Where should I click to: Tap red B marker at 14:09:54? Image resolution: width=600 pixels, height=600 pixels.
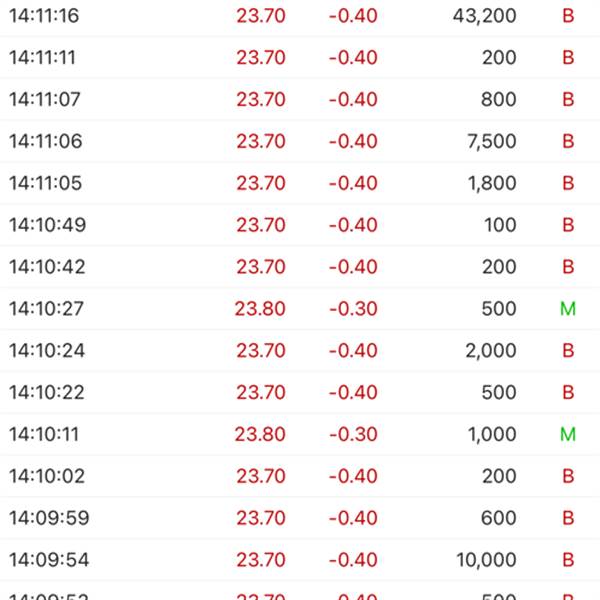(568, 560)
